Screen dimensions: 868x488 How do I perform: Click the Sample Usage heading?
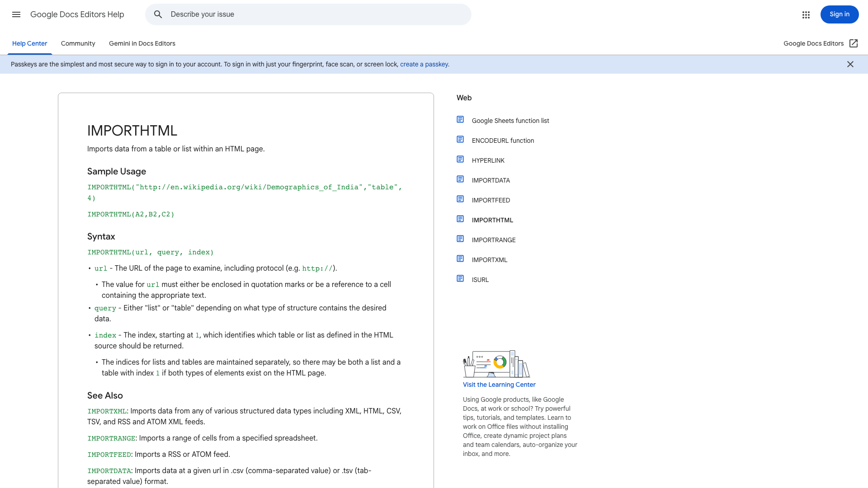(117, 171)
